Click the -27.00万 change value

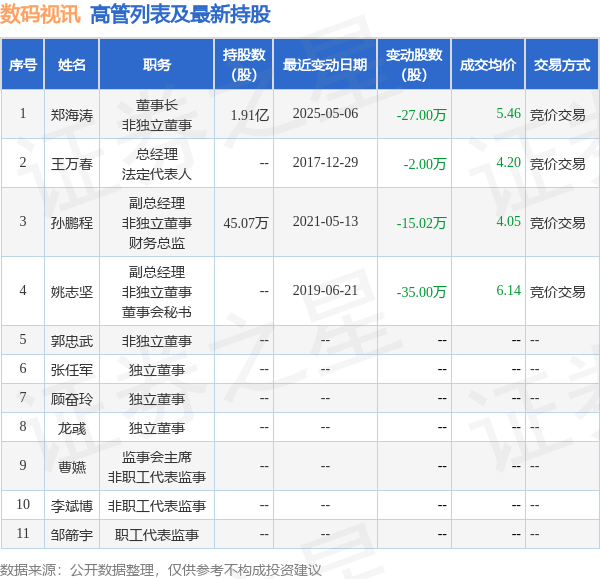tap(421, 115)
